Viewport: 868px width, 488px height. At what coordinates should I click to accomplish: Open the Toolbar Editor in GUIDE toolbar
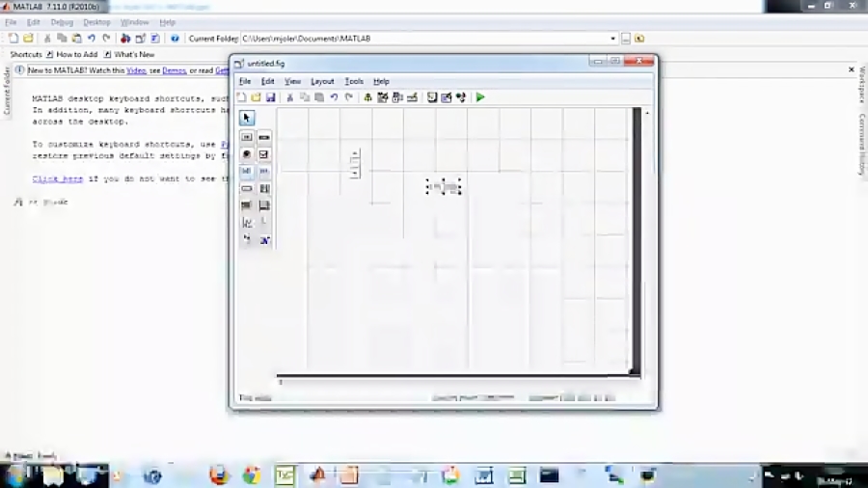click(413, 97)
